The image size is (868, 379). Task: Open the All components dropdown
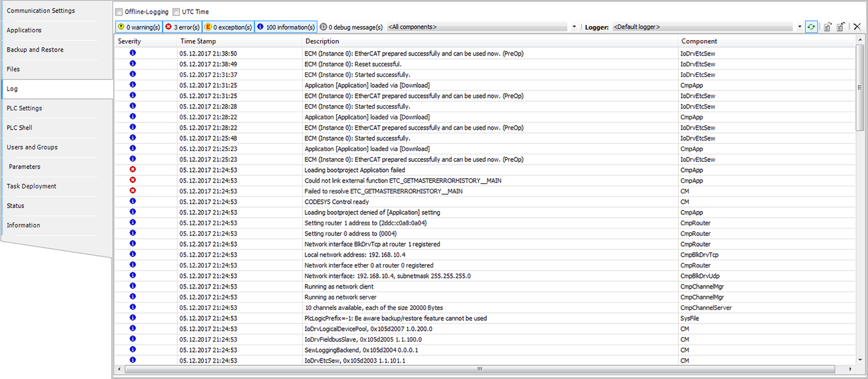point(574,27)
